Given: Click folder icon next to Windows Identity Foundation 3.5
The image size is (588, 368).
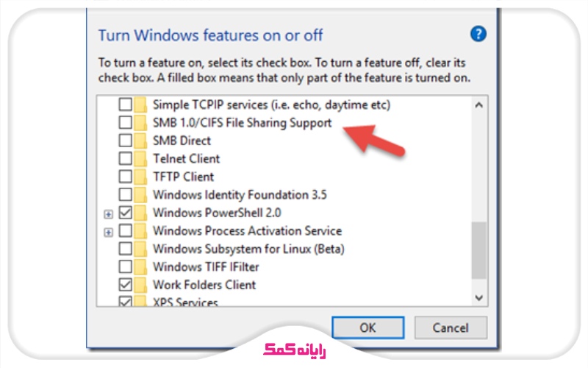Looking at the screenshot, I should point(141,195).
